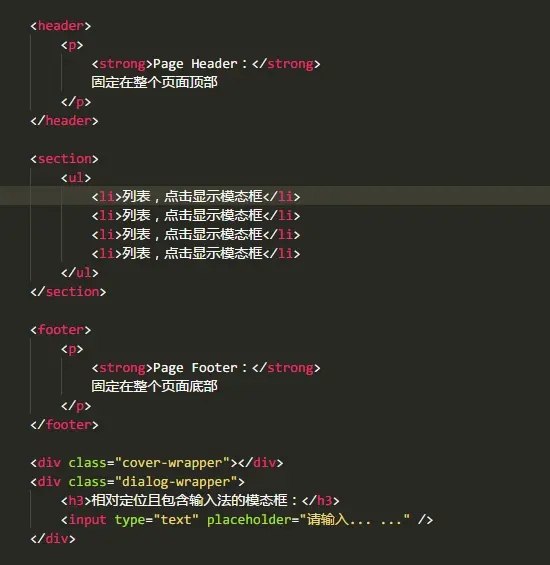Click the opening <ul> tag
550x565 pixels.
point(76,178)
